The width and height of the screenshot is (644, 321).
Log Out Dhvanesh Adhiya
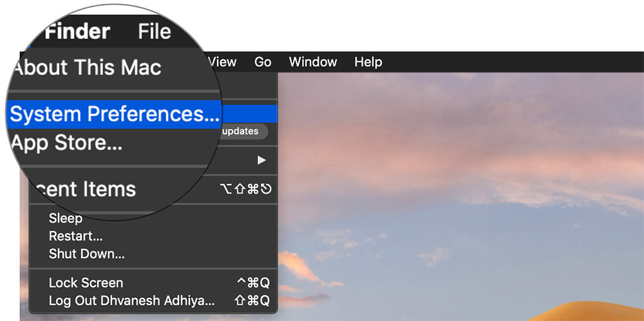[132, 300]
